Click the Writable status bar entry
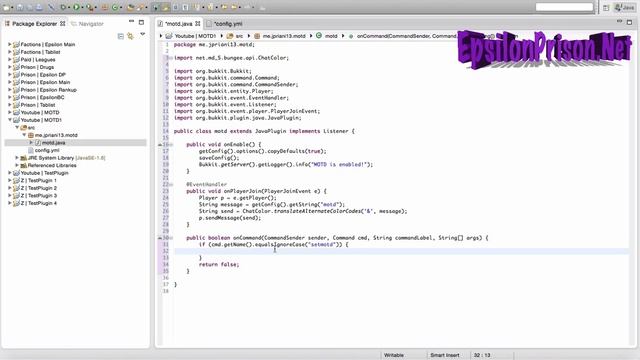The width and height of the screenshot is (640, 360). point(393,355)
